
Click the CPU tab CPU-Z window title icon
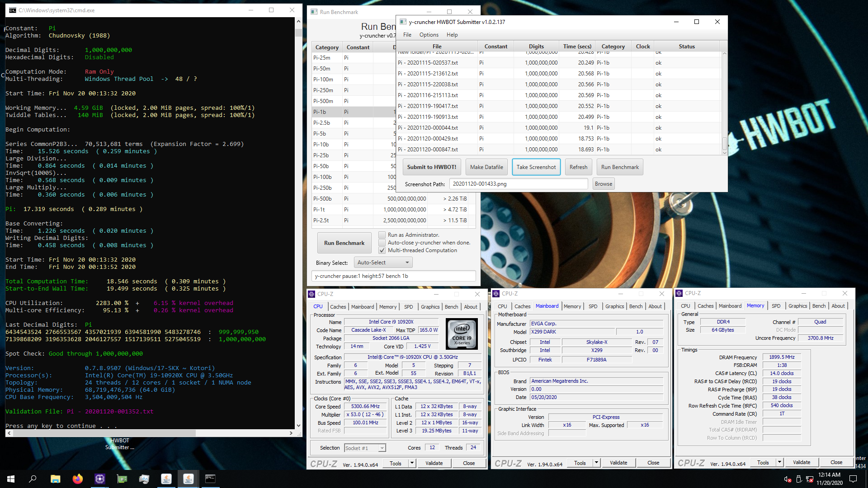click(x=311, y=294)
